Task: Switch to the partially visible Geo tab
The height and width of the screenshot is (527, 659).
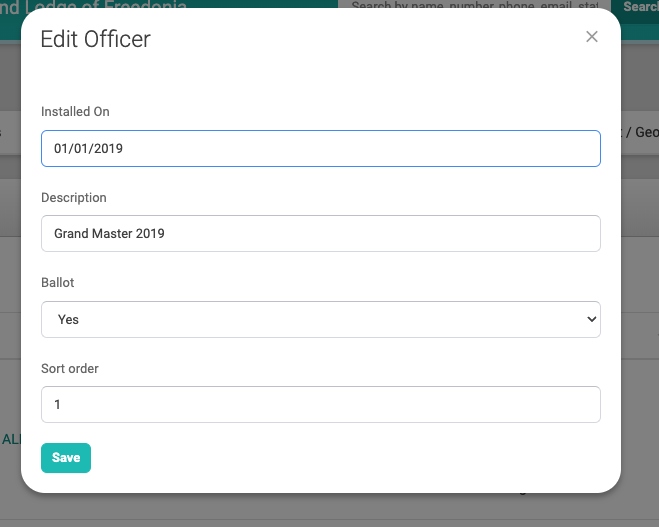Action: 641,132
